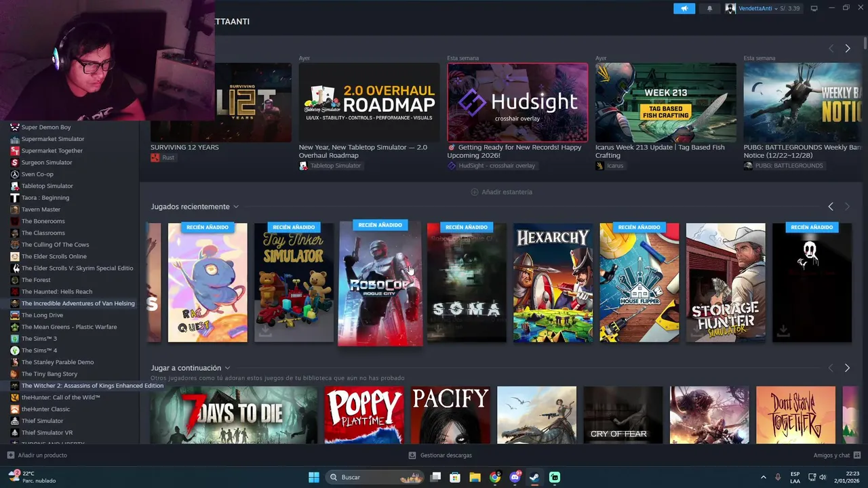Expand the Jugar a continuación shelf dropdown
Image resolution: width=868 pixels, height=488 pixels.
coord(227,368)
